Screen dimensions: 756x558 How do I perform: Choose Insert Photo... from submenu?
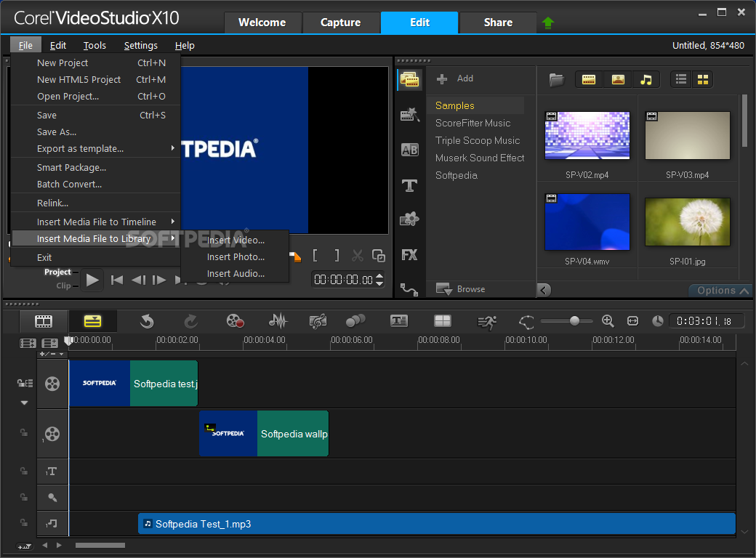click(x=236, y=257)
